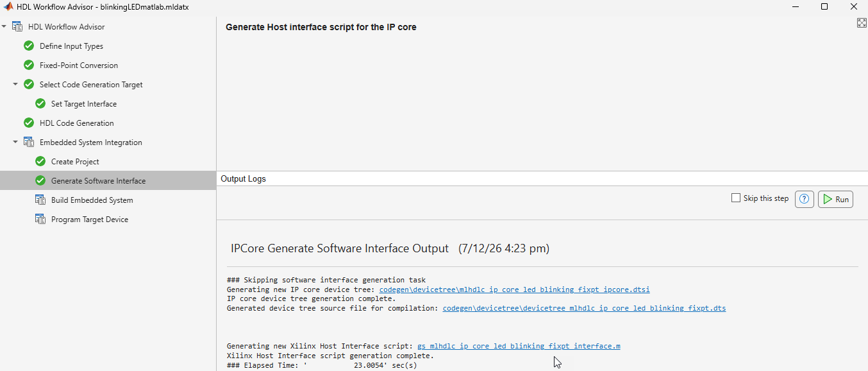Select the Create Project step

pos(75,162)
